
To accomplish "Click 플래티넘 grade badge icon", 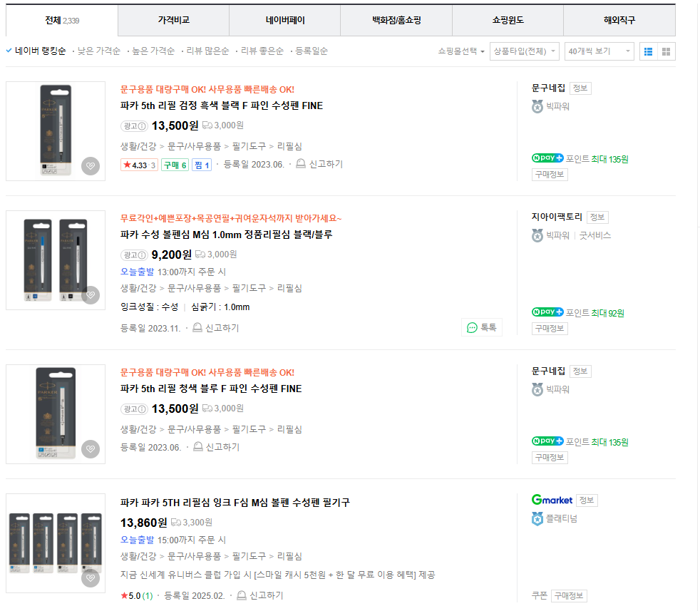I will [x=537, y=518].
